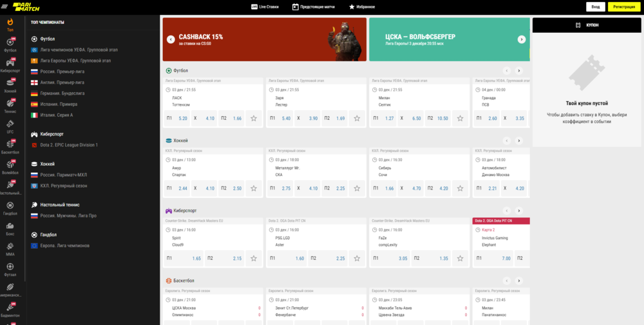644x325 pixels.
Task: Click the yellow Регистрация button
Action: [624, 6]
